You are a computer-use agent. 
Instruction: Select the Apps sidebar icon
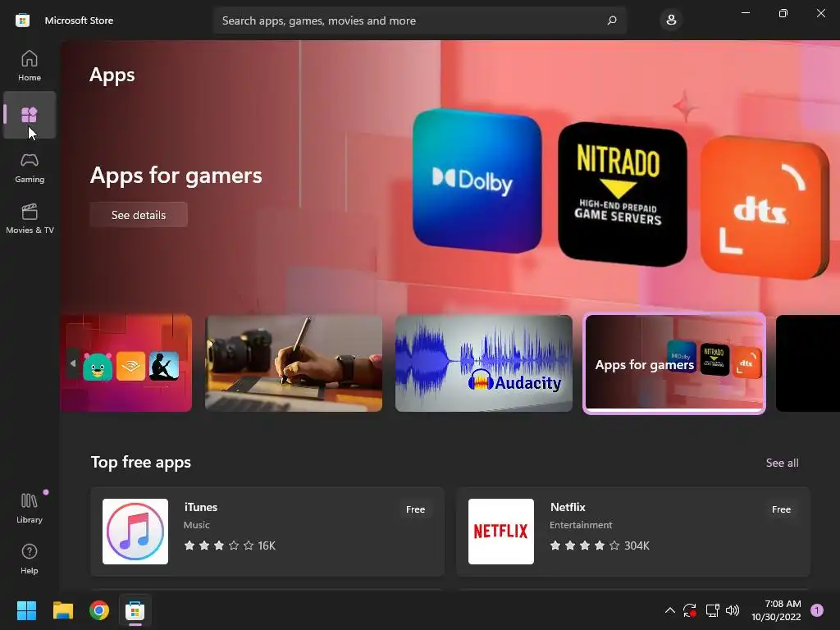click(x=30, y=115)
